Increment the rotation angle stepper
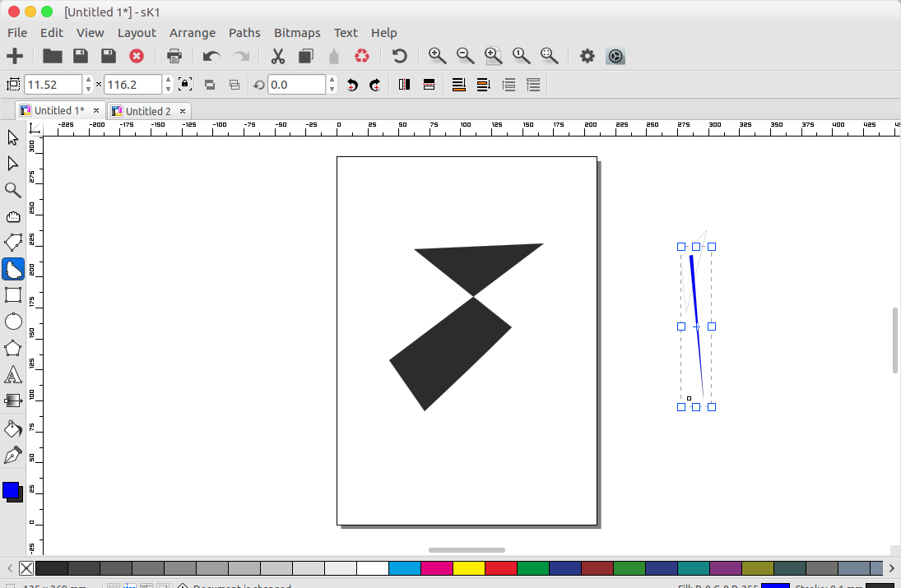Image resolution: width=901 pixels, height=588 pixels. pos(332,80)
